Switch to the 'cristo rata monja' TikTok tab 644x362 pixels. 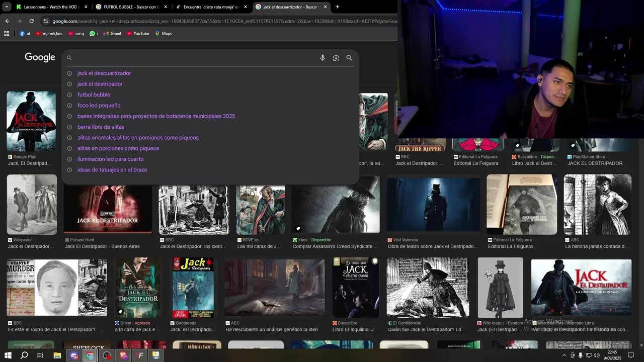pos(211,7)
